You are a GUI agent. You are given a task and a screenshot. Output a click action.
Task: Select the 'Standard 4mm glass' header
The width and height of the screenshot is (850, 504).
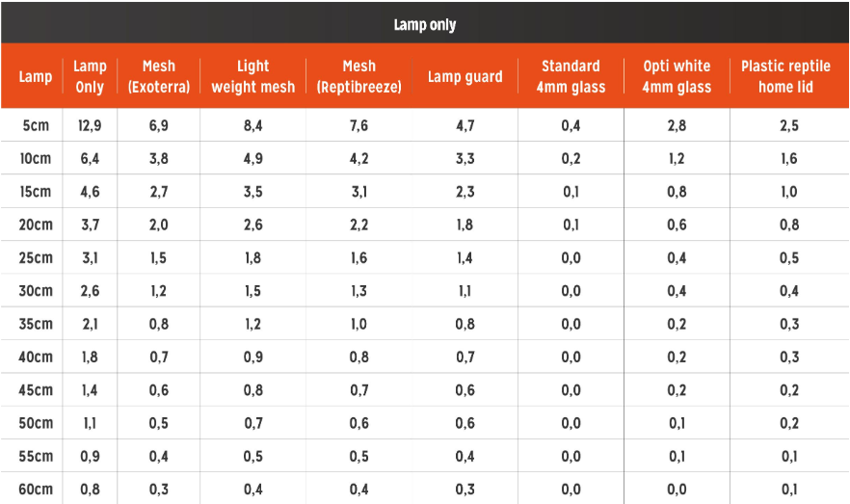571,77
